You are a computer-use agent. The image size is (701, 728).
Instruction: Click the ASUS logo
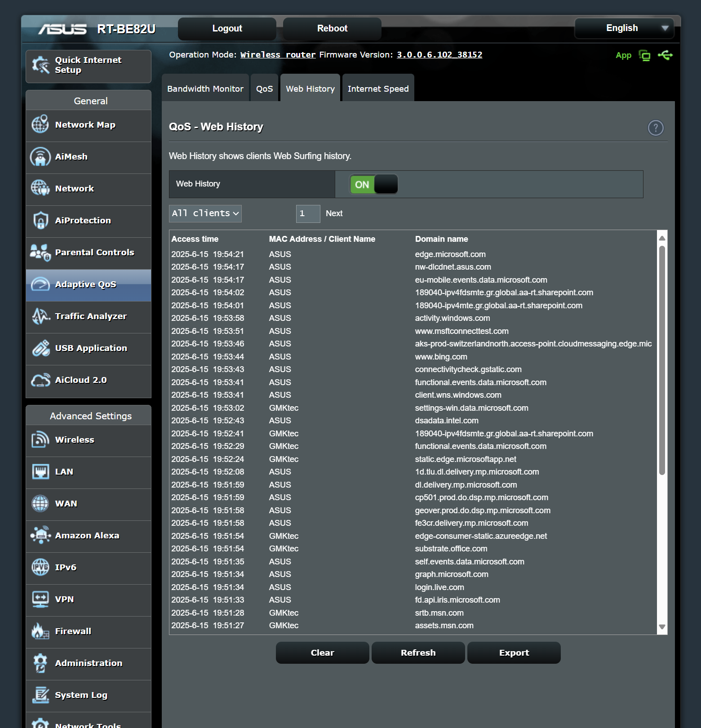[62, 29]
